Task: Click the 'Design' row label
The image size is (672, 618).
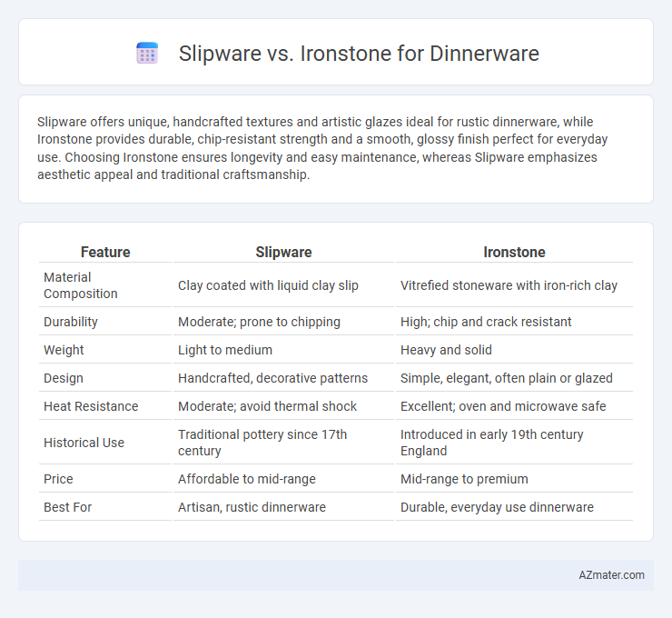Action: tap(64, 378)
